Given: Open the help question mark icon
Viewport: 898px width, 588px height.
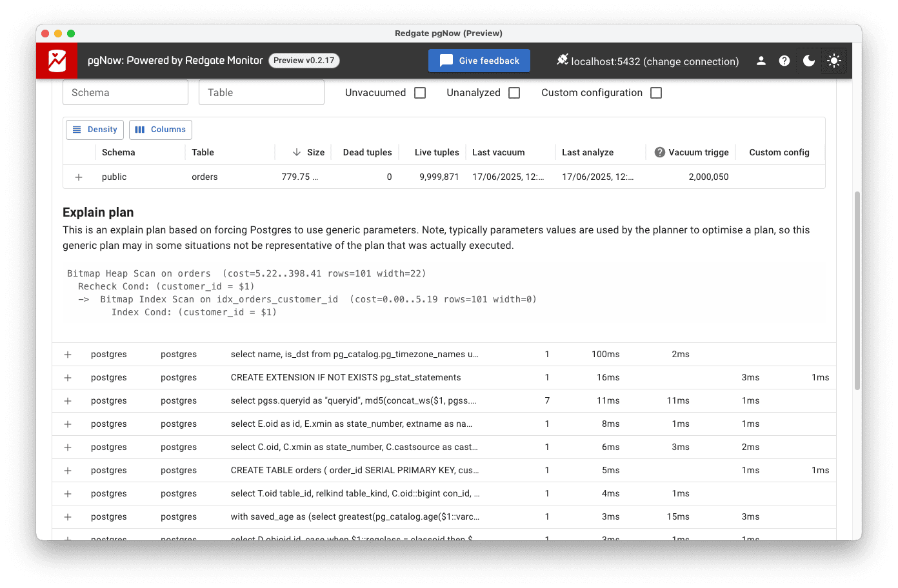Looking at the screenshot, I should pos(784,61).
